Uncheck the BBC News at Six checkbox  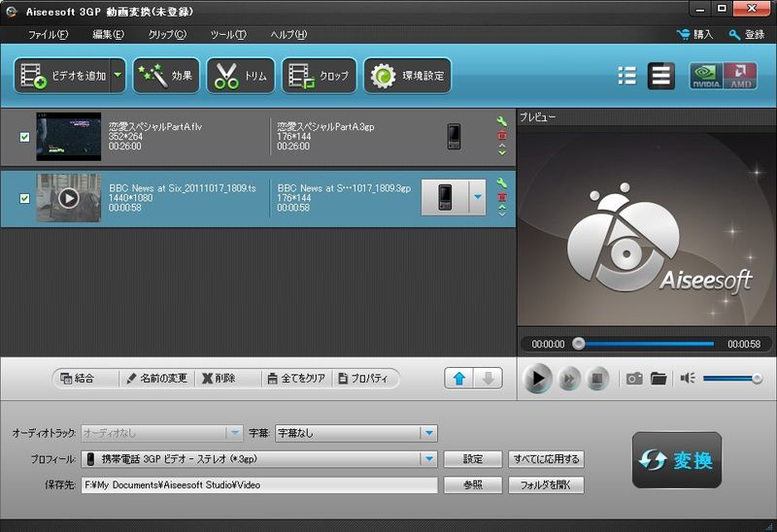click(x=24, y=198)
